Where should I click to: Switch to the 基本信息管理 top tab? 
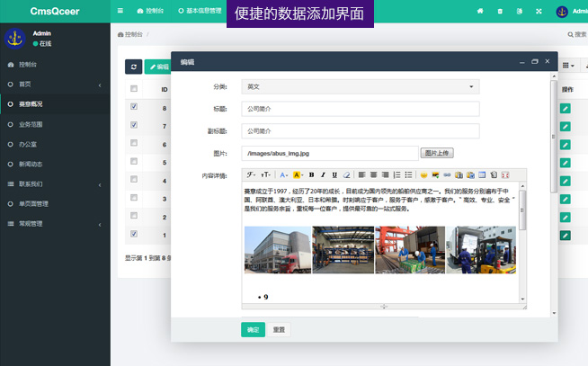click(x=200, y=11)
